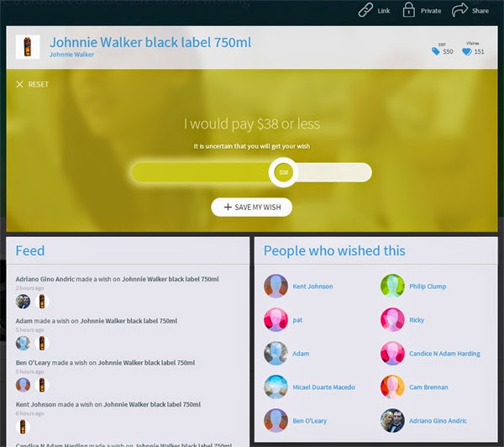Screen dimensions: 504x447
Task: Click Ricky's pink avatar
Action: (392, 320)
